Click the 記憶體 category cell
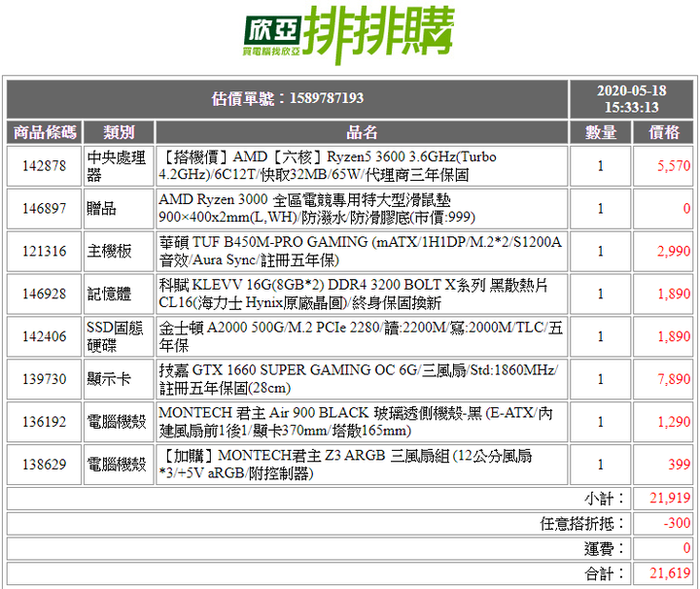 [119, 294]
